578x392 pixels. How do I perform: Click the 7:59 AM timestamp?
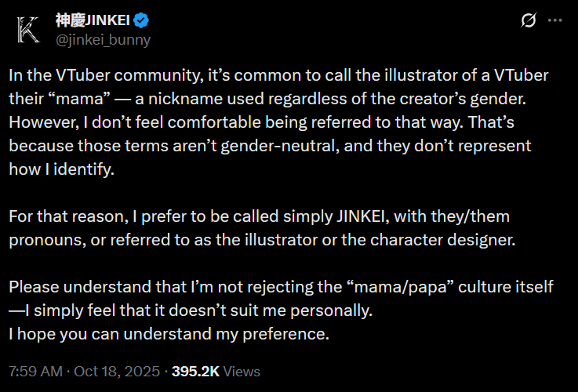click(x=36, y=372)
